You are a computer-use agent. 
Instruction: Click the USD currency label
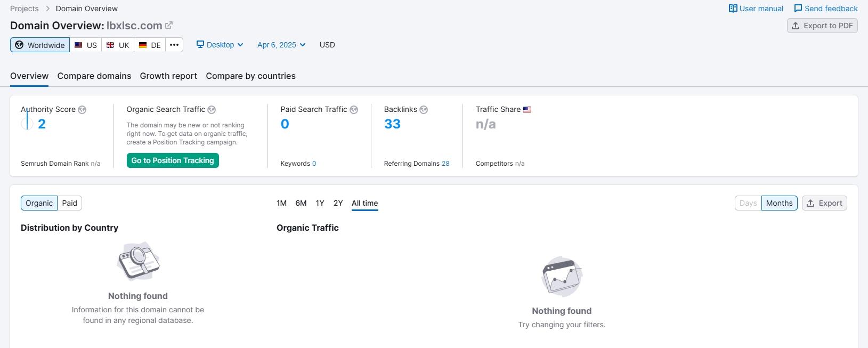pos(327,45)
